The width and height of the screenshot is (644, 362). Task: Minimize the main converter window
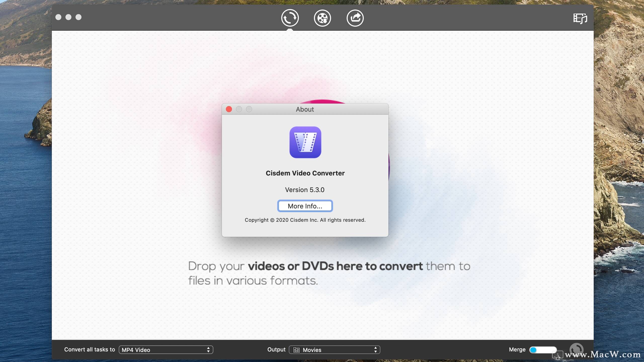(68, 17)
